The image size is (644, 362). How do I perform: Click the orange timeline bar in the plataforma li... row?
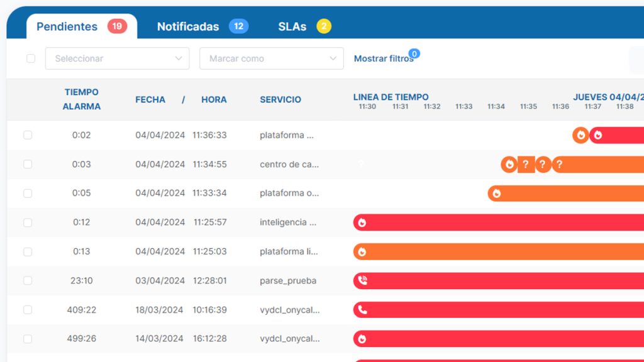click(x=499, y=251)
